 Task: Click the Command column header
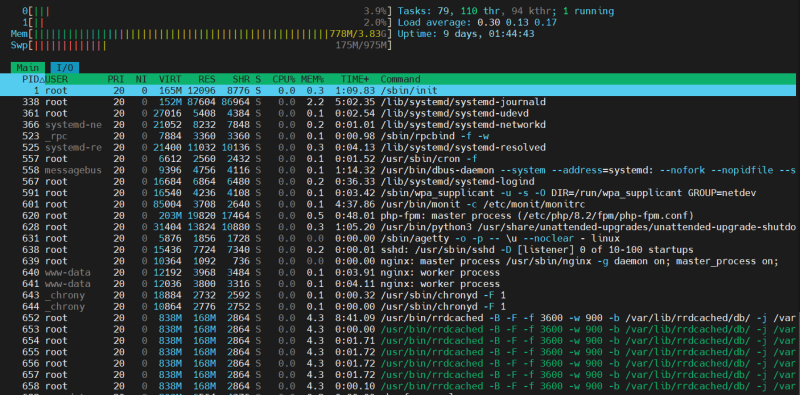pyautogui.click(x=401, y=79)
